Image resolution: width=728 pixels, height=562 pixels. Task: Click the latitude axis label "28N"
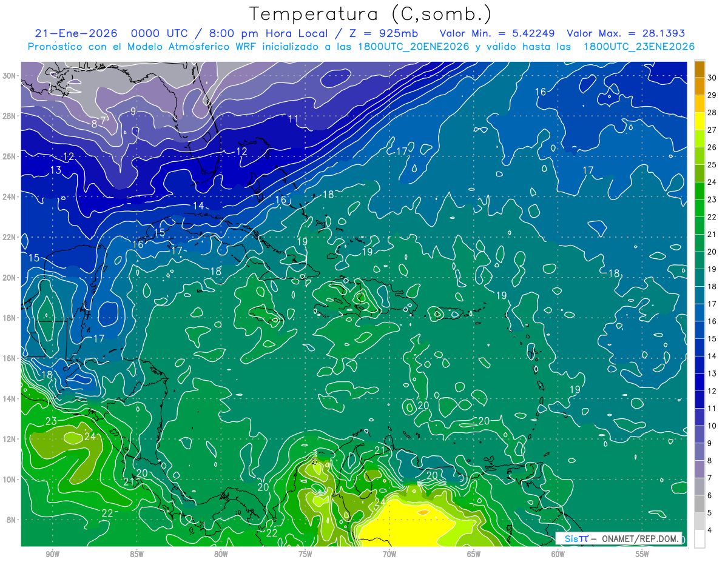tap(10, 116)
